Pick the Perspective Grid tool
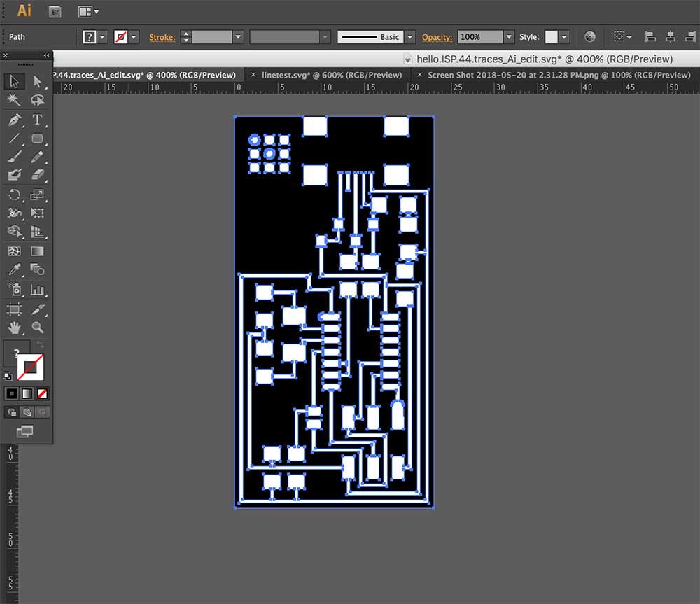This screenshot has width=700, height=604. click(38, 231)
